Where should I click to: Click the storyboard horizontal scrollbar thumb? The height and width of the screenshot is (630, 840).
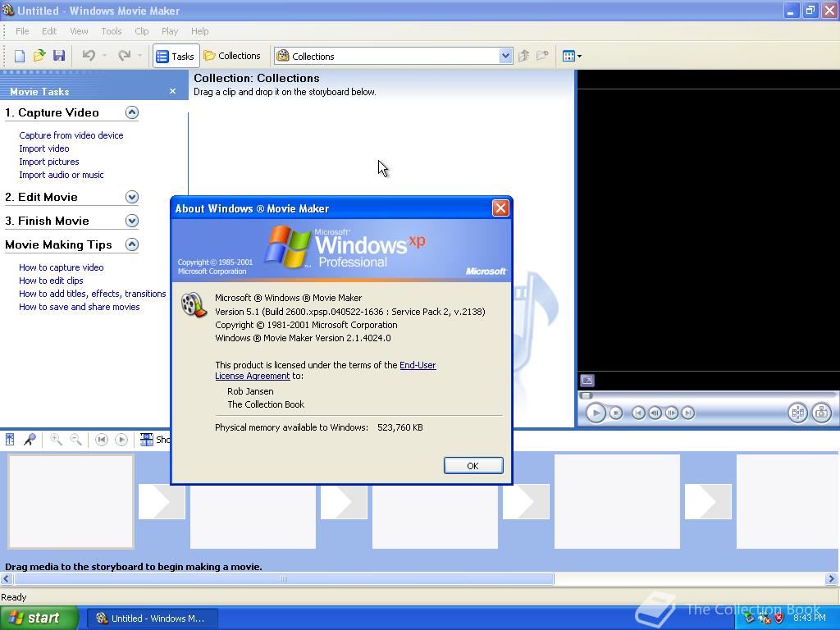click(284, 578)
